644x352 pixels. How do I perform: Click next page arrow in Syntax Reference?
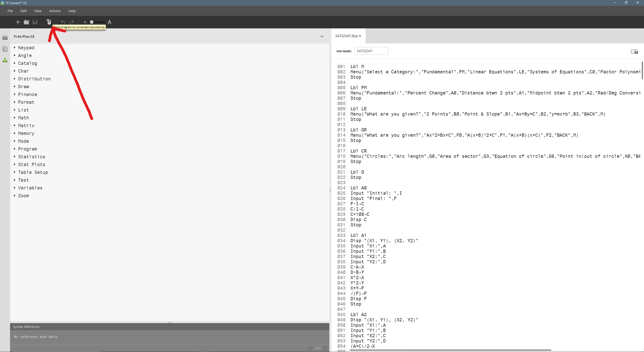325,348
